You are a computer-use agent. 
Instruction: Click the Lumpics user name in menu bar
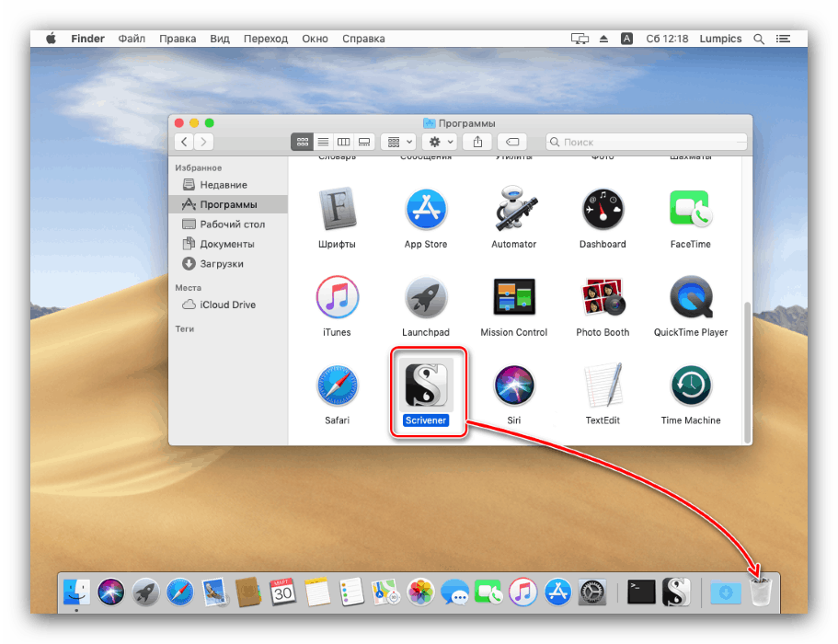[x=720, y=39]
